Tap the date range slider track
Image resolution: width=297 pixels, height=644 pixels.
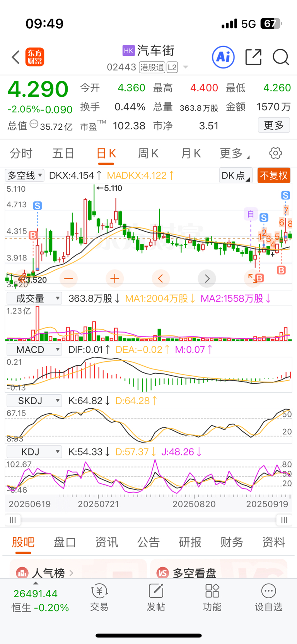(x=148, y=520)
